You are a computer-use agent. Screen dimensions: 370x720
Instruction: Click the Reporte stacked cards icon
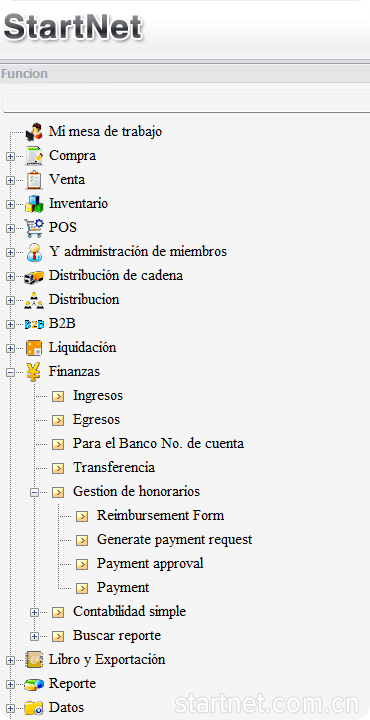(x=34, y=684)
